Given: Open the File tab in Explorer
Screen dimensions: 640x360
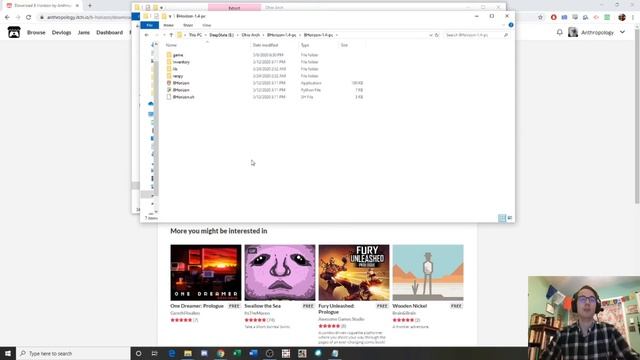Looking at the screenshot, I should 149,25.
